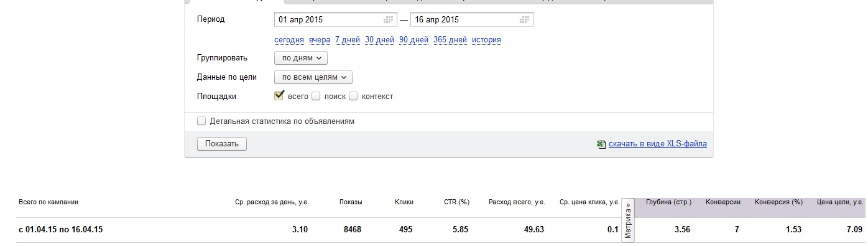The width and height of the screenshot is (868, 246).
Task: Enable the 'контекст' checkbox
Action: pyautogui.click(x=353, y=97)
